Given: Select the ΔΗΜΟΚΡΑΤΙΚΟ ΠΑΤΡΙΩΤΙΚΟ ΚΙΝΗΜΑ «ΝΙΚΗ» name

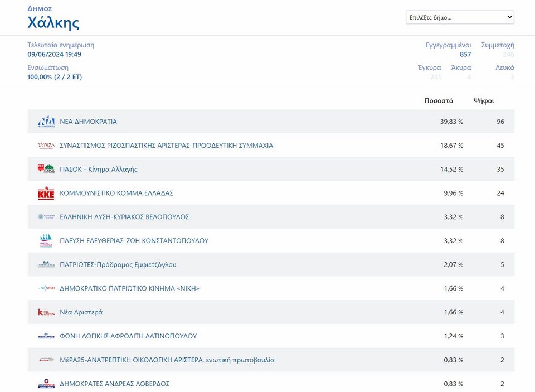Looking at the screenshot, I should [x=130, y=288].
